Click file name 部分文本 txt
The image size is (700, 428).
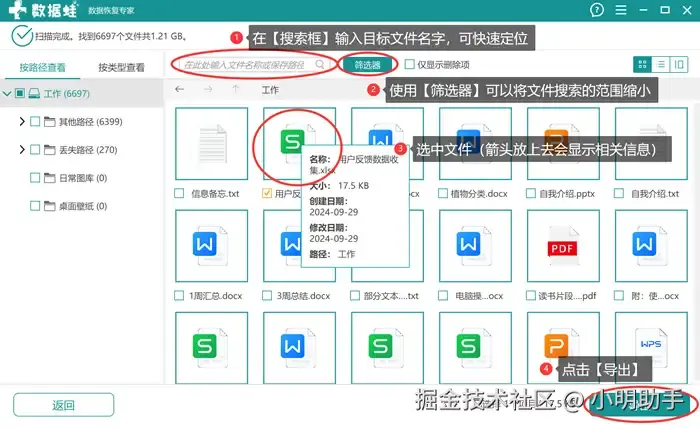pyautogui.click(x=391, y=295)
